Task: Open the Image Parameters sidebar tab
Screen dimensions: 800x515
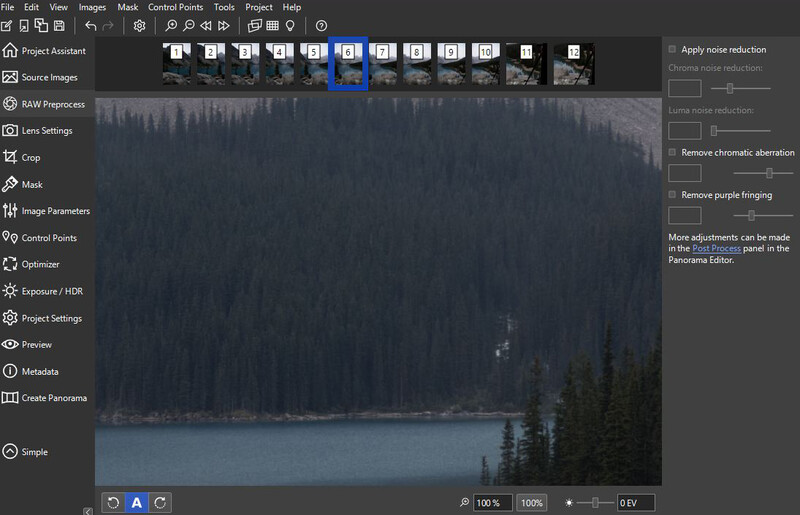Action: [47, 211]
